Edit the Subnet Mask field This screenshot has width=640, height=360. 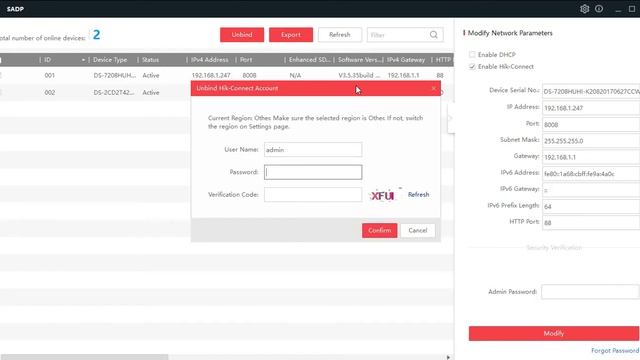(591, 141)
